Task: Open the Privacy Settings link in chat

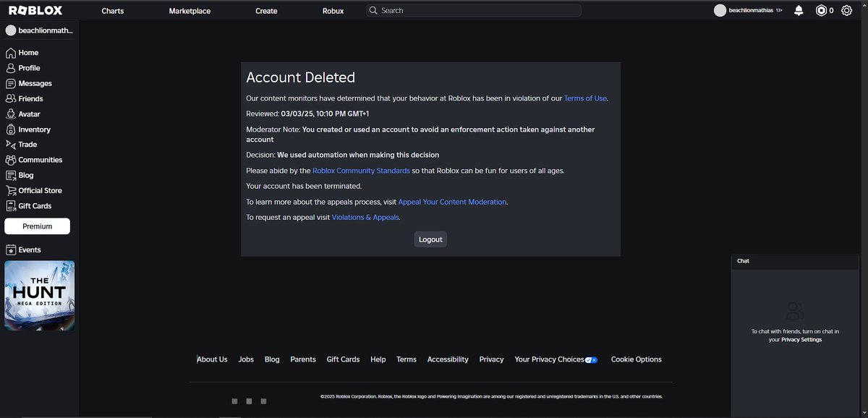Action: tap(801, 340)
